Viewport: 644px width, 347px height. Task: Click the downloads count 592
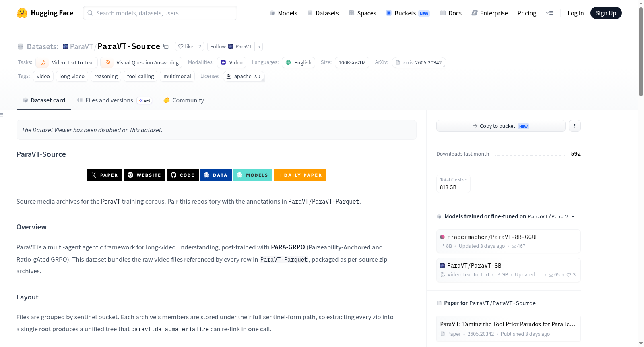point(576,154)
